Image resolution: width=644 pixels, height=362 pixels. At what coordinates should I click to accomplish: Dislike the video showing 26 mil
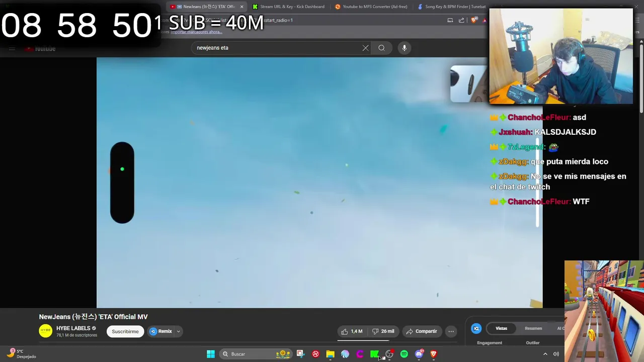point(383,331)
